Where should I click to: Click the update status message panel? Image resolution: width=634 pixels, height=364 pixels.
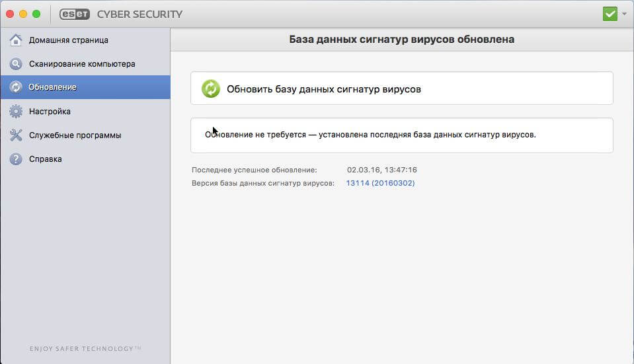(x=401, y=135)
